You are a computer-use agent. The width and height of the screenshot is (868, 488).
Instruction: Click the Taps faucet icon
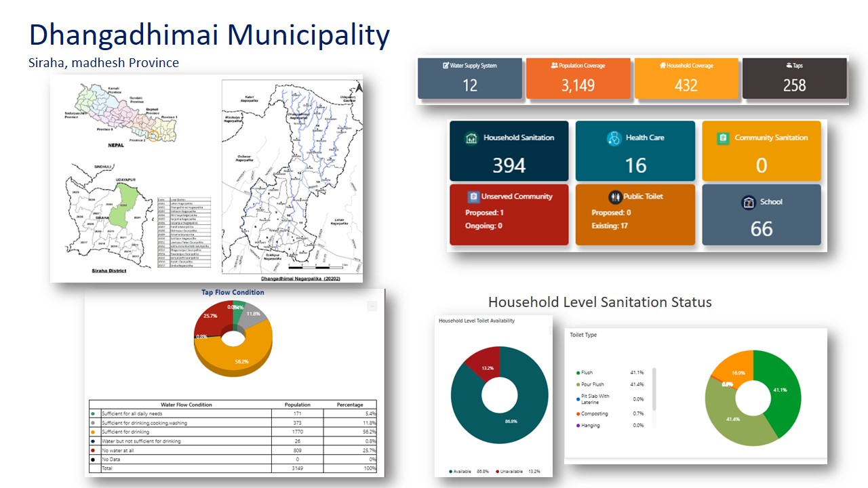pos(789,66)
